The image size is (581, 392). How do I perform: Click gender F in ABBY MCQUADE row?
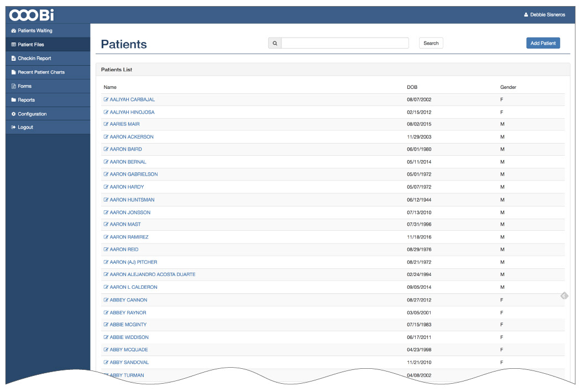tap(502, 350)
